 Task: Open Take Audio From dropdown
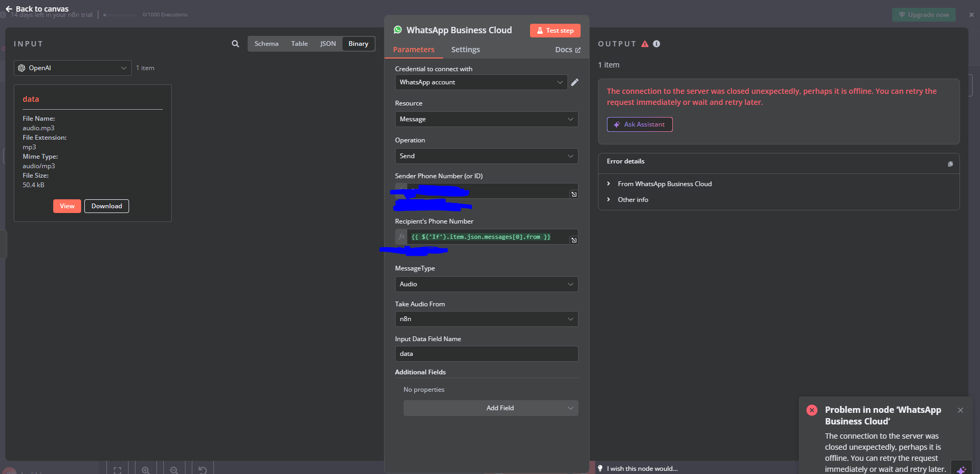[x=486, y=319]
